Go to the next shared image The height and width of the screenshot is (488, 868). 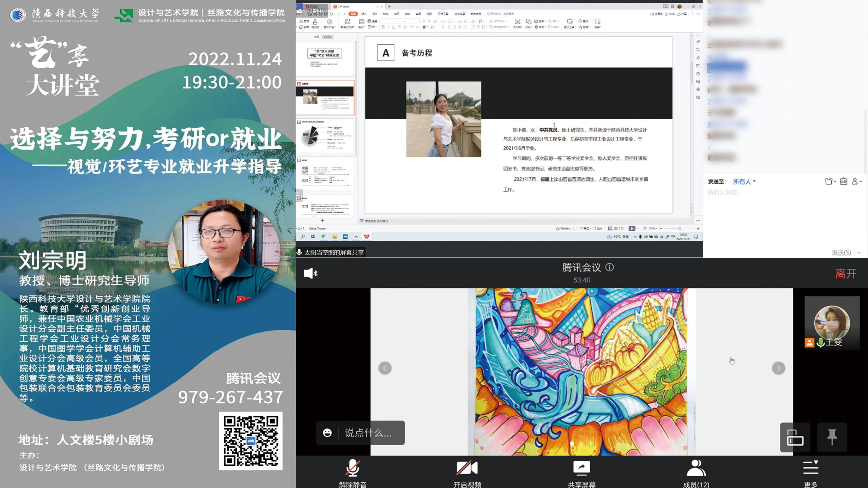coord(778,368)
